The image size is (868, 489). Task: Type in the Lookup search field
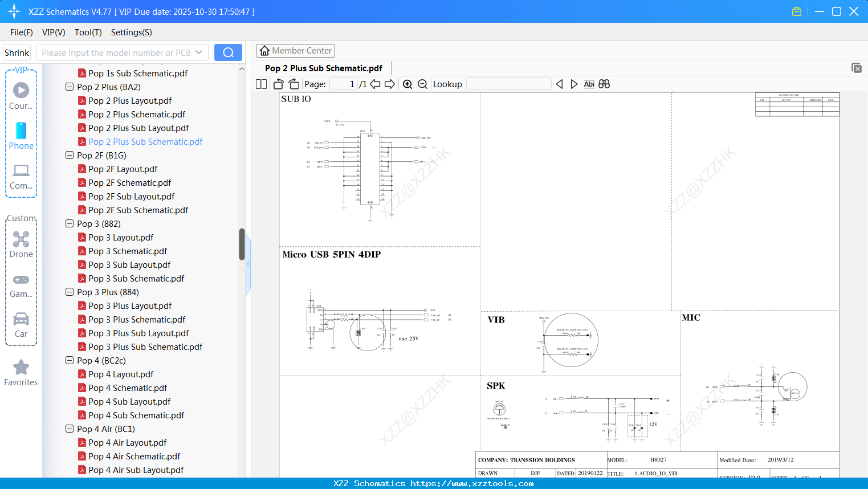click(509, 84)
